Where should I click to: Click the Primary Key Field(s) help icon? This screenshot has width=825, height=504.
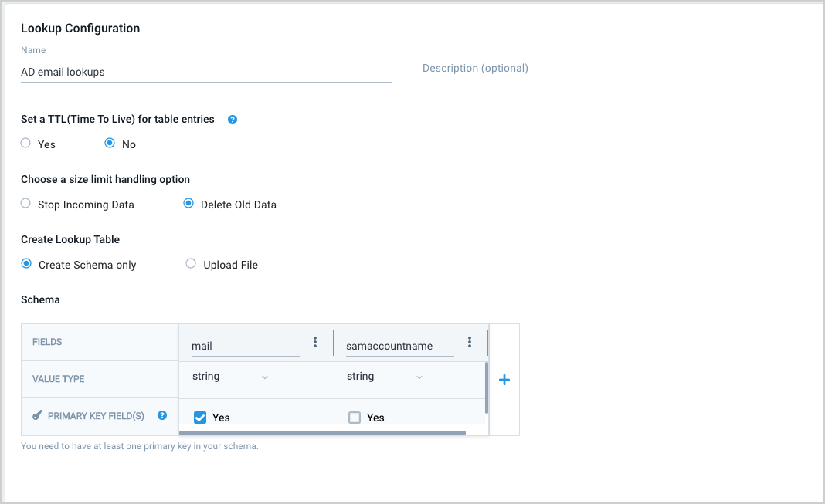(x=162, y=415)
